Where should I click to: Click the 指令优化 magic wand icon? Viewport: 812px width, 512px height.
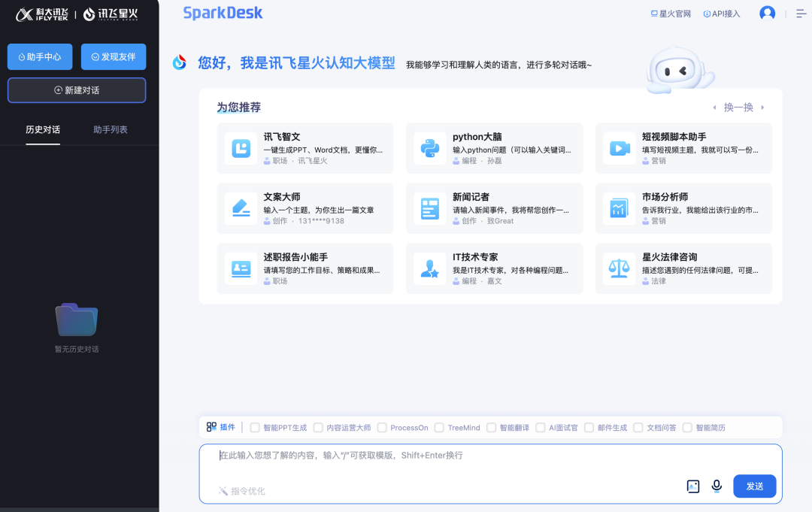click(223, 491)
